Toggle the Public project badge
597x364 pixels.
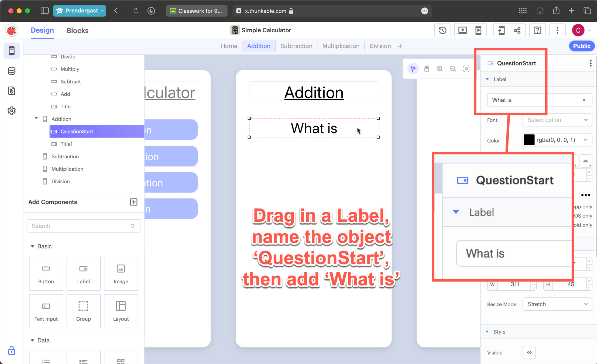coord(581,46)
